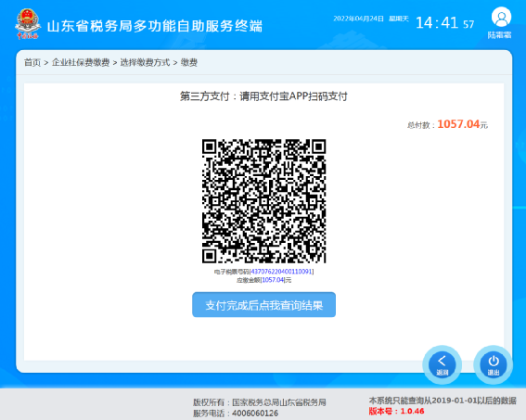
Task: Click the electronic tax ticket number text
Action: coord(263,272)
